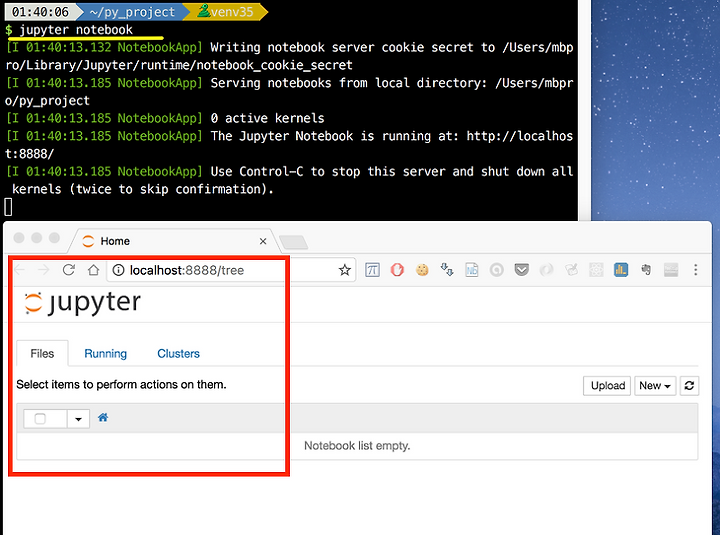
Task: Open the blue bar-chart extension
Action: (621, 270)
